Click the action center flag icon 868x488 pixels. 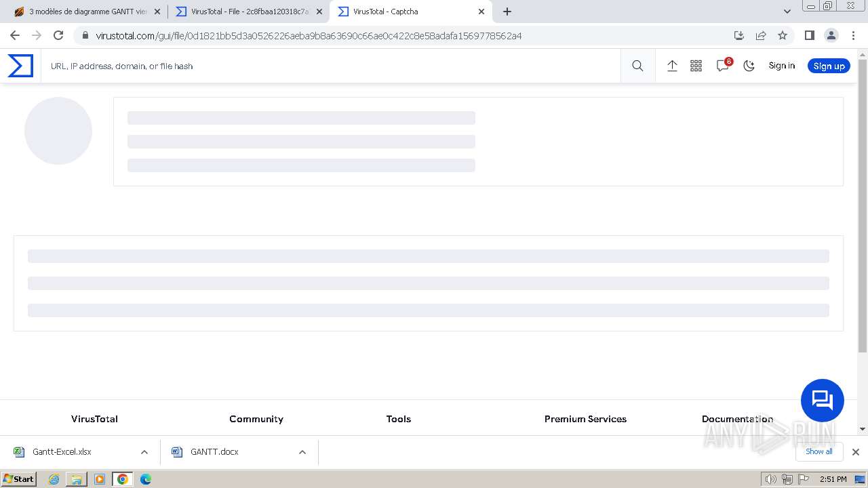(803, 479)
